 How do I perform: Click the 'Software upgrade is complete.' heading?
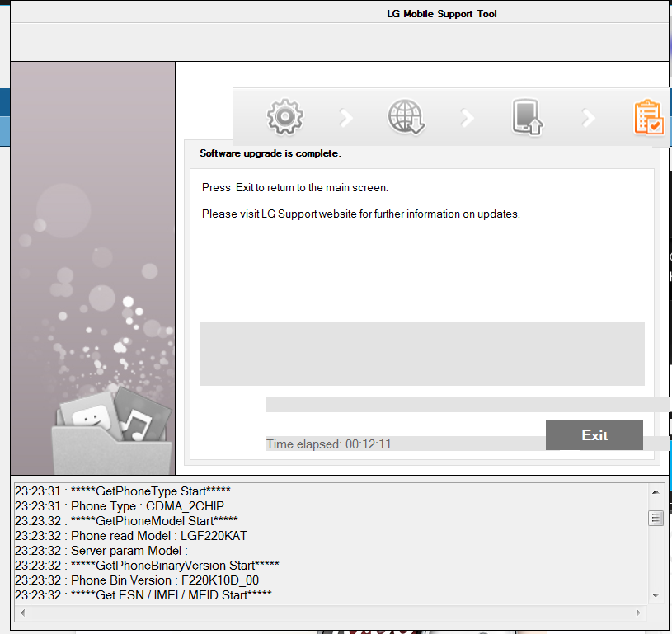(x=270, y=153)
